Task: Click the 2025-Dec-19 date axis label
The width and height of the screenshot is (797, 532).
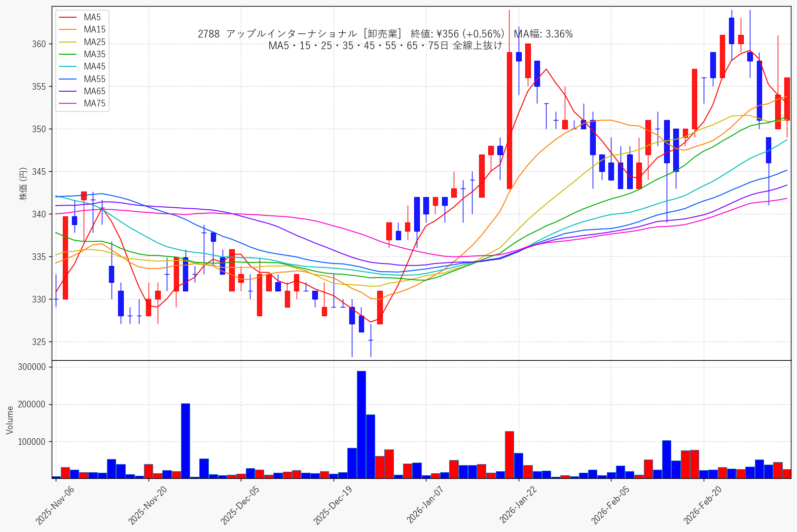Action: [333, 505]
